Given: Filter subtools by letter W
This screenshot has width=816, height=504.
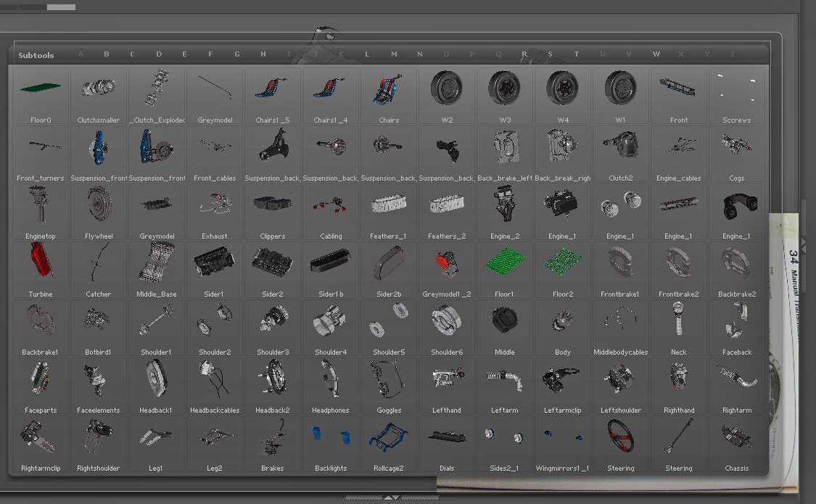Looking at the screenshot, I should click(x=656, y=54).
